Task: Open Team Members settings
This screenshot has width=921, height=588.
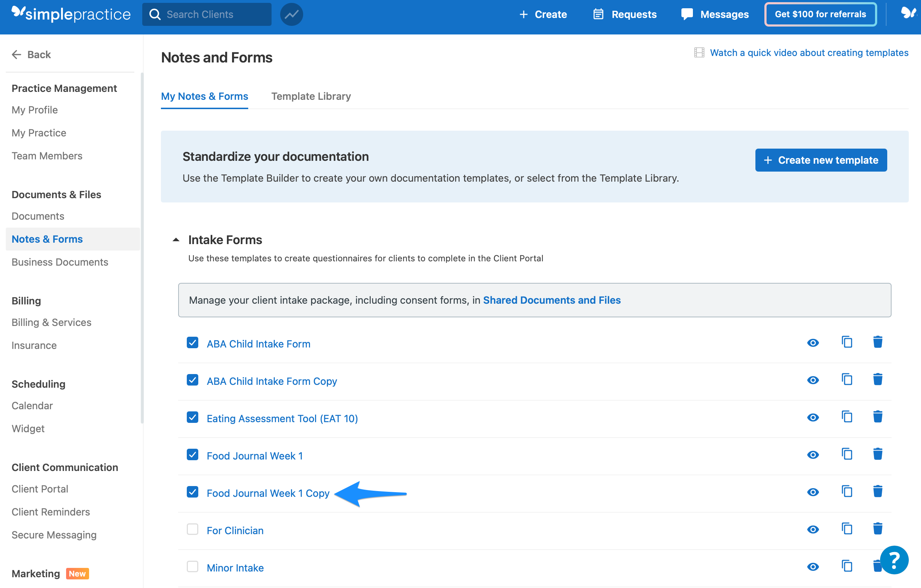Action: 47,156
